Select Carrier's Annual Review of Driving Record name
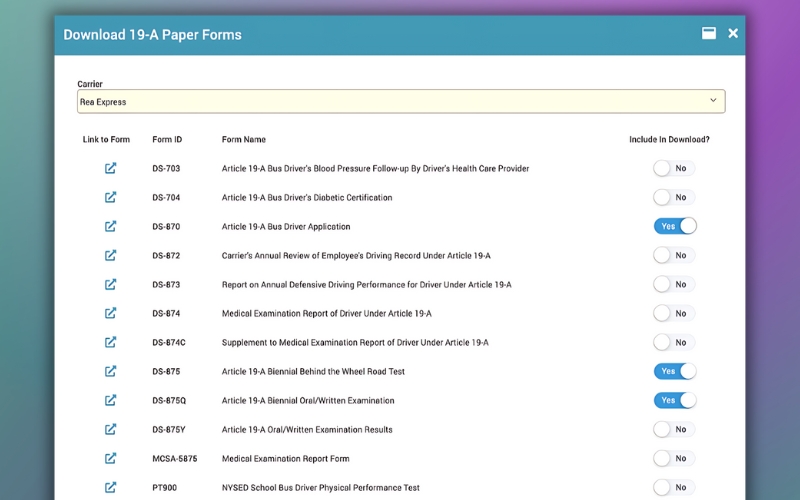 (356, 256)
